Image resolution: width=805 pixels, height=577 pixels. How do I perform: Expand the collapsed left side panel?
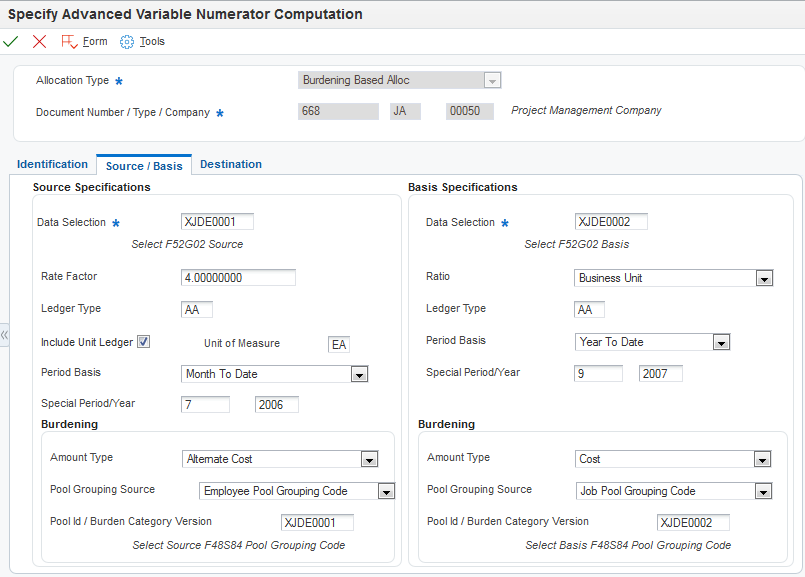pyautogui.click(x=4, y=336)
